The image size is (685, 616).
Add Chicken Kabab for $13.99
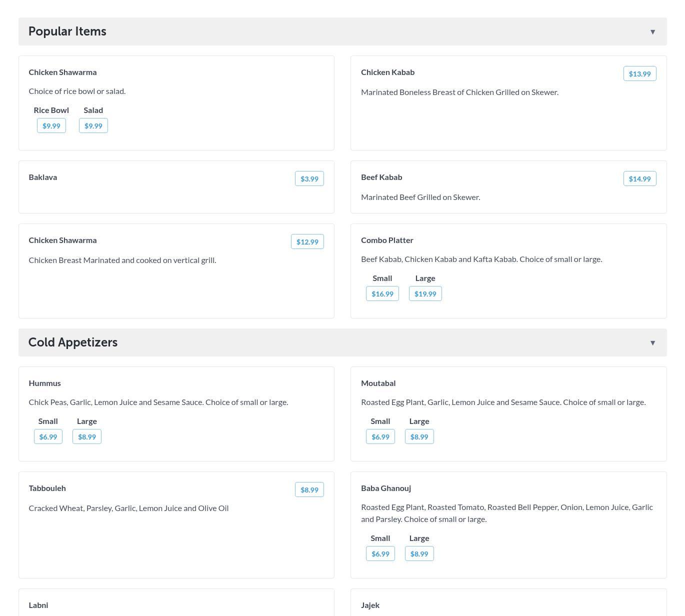[x=639, y=74]
